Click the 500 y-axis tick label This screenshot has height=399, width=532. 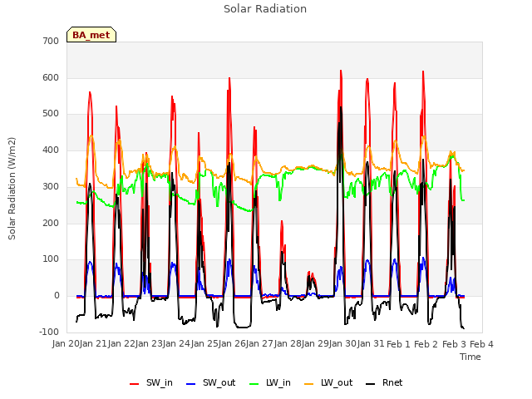coord(51,114)
